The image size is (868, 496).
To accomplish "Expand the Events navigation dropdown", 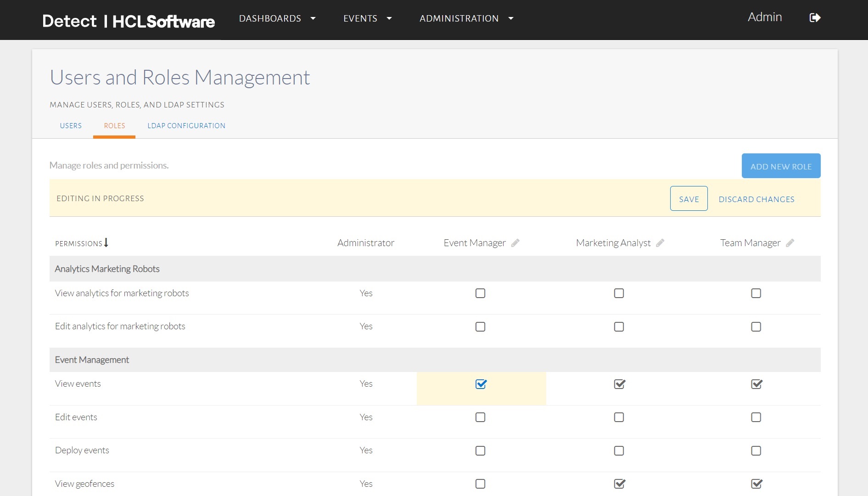I will pos(367,18).
